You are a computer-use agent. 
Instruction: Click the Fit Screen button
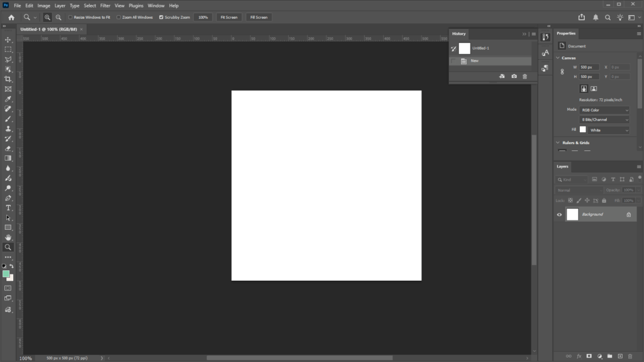[229, 18]
